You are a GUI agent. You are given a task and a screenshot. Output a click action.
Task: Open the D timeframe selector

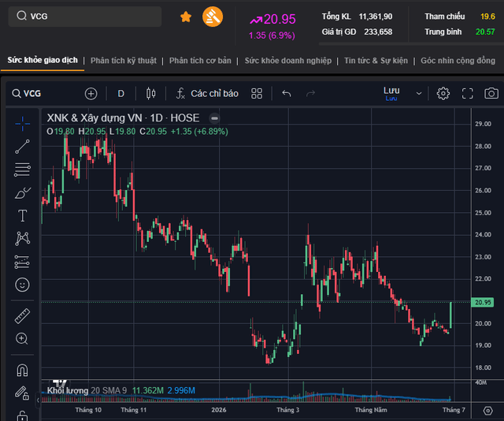120,94
